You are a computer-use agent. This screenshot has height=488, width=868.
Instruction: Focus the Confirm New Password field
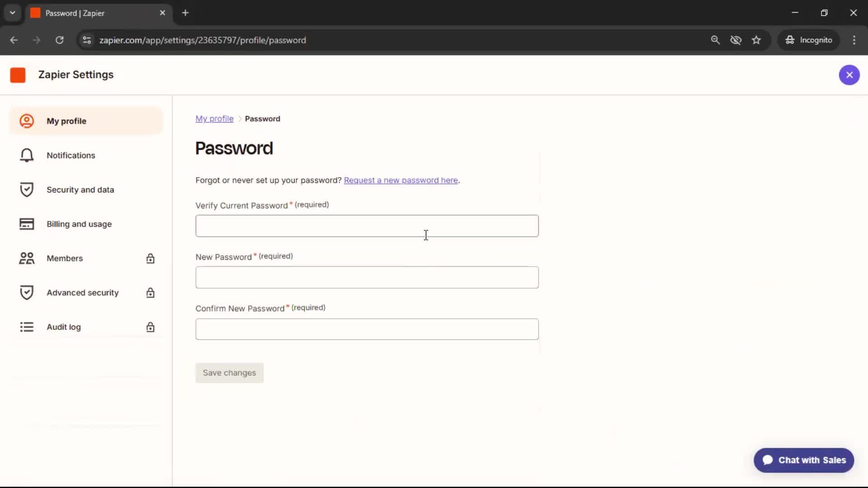367,329
